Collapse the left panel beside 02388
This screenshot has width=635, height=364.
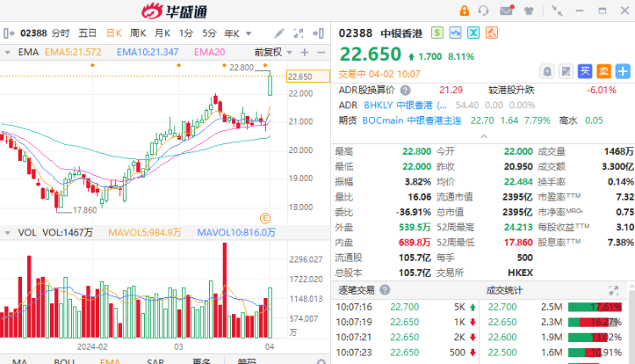(8, 33)
